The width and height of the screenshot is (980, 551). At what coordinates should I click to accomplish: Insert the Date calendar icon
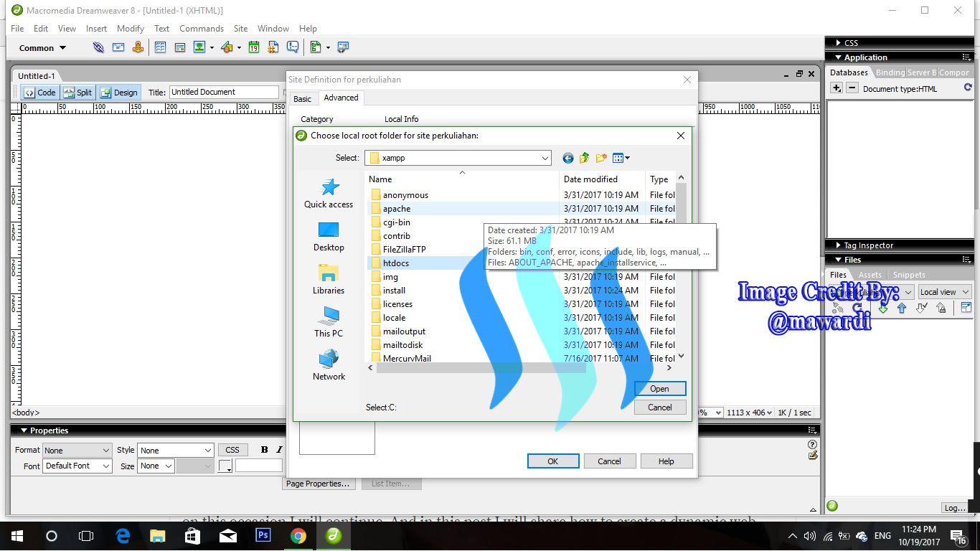(x=254, y=47)
